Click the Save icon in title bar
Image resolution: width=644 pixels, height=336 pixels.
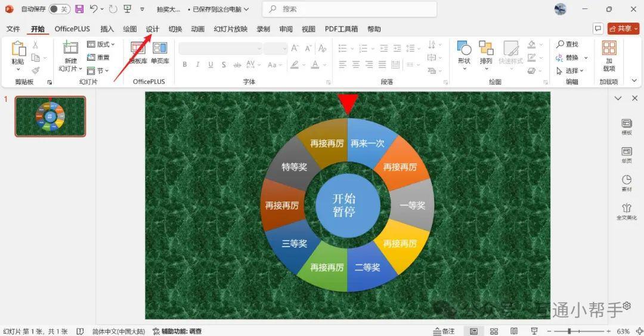click(79, 8)
